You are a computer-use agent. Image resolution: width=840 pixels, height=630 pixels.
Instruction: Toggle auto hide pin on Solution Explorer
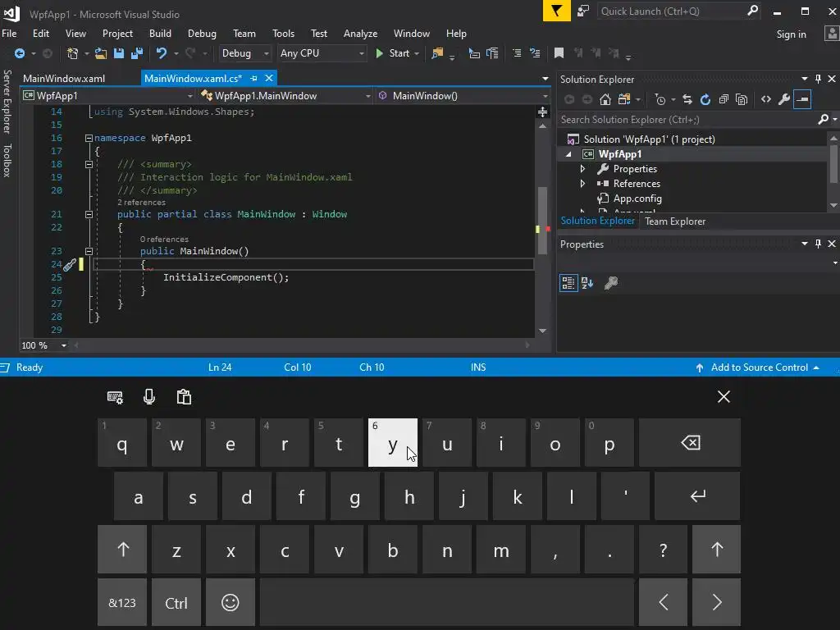[818, 79]
